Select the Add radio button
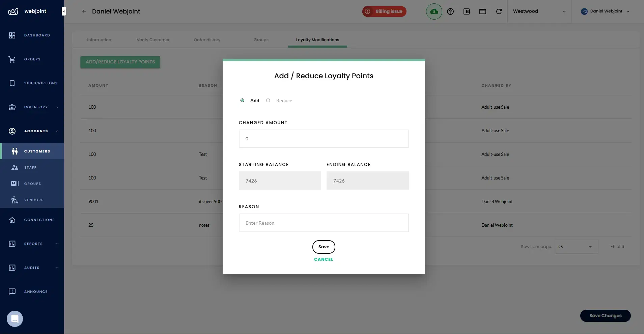This screenshot has width=644, height=334. point(242,100)
